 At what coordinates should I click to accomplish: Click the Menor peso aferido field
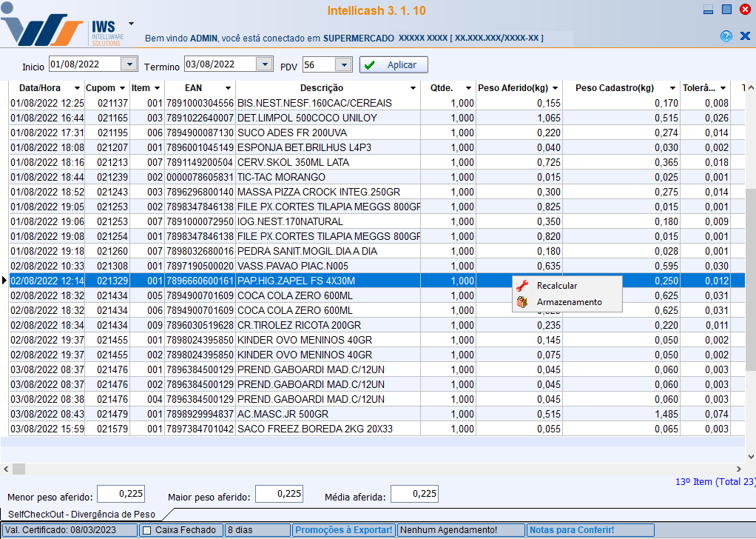[x=121, y=494]
